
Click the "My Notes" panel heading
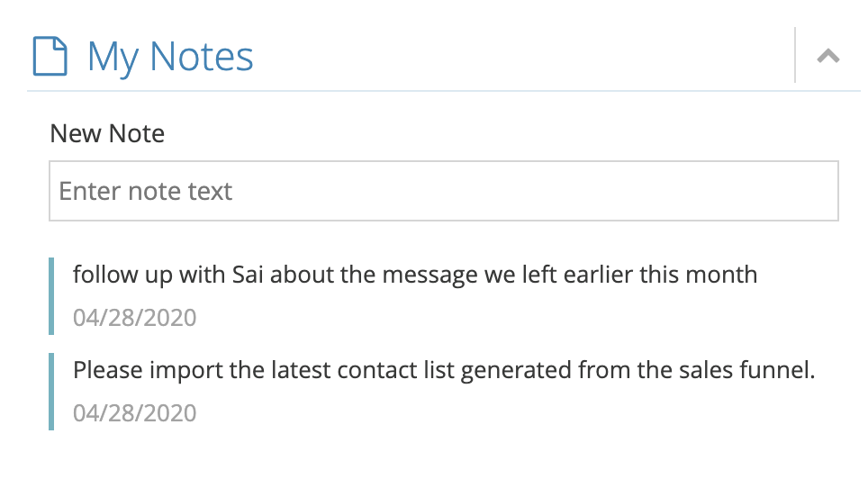click(x=170, y=56)
